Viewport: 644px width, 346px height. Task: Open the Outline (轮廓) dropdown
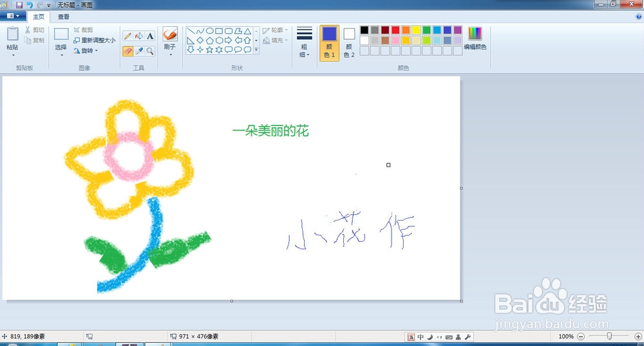[x=275, y=30]
